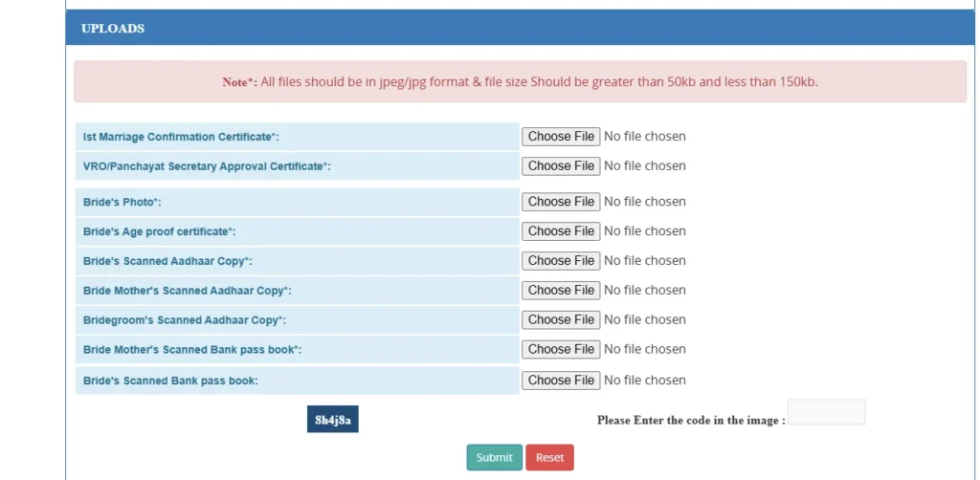Click the UPLOADS section header

coord(520,28)
